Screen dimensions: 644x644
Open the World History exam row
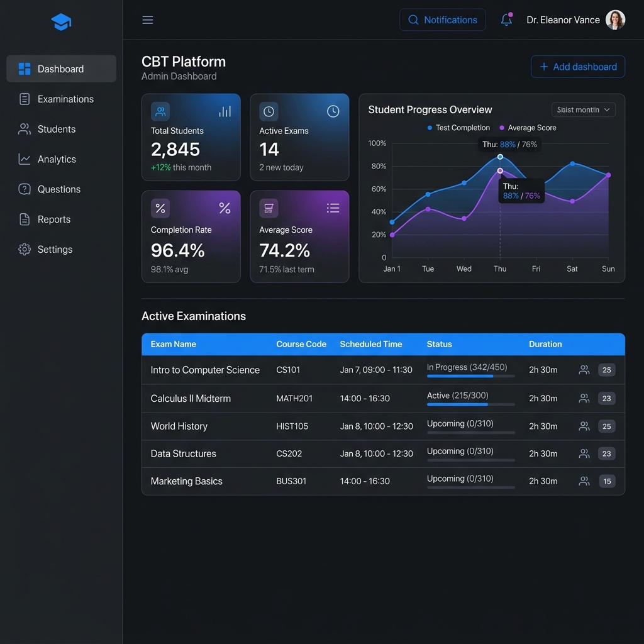pyautogui.click(x=383, y=426)
